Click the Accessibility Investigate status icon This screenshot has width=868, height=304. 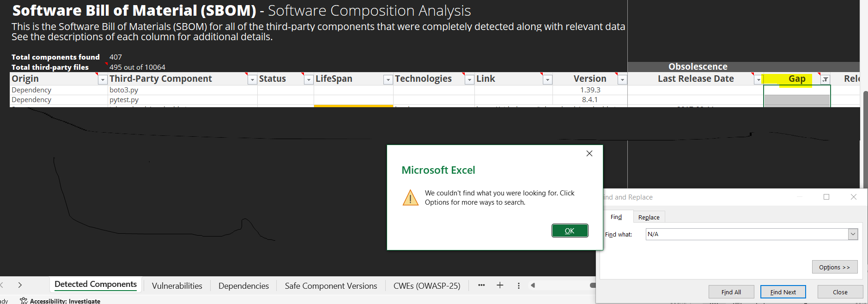(x=24, y=301)
